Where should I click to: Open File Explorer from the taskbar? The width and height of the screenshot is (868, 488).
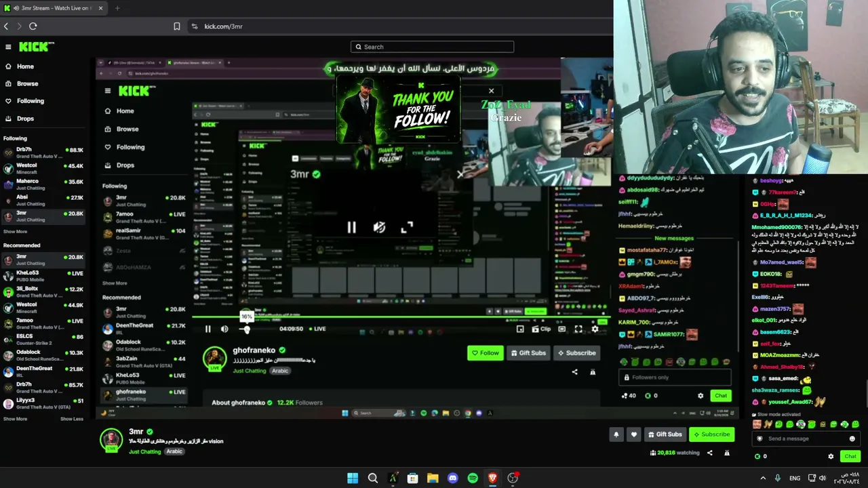pyautogui.click(x=433, y=478)
